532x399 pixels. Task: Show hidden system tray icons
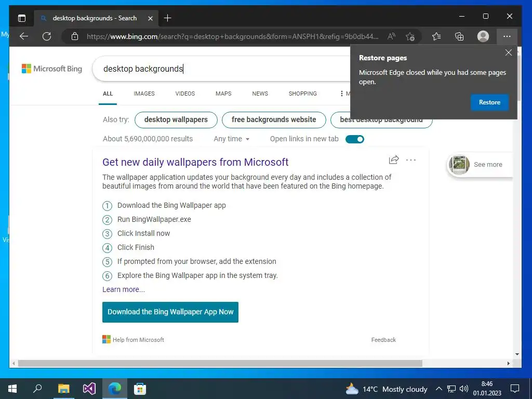[438, 389]
